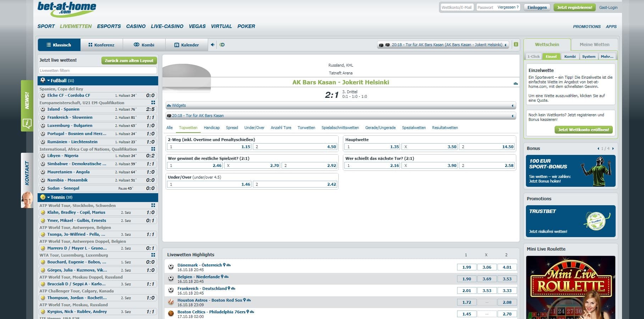
Task: Expand the Widgets bar
Action: (x=341, y=106)
